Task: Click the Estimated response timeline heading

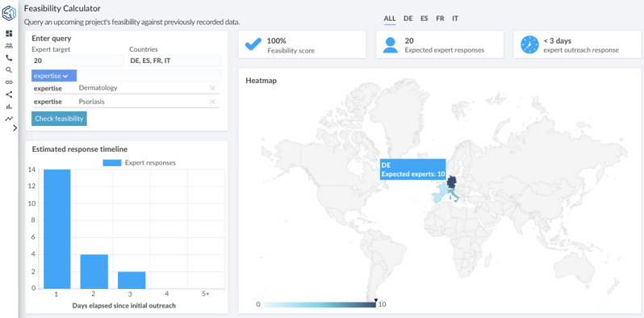Action: pyautogui.click(x=80, y=149)
